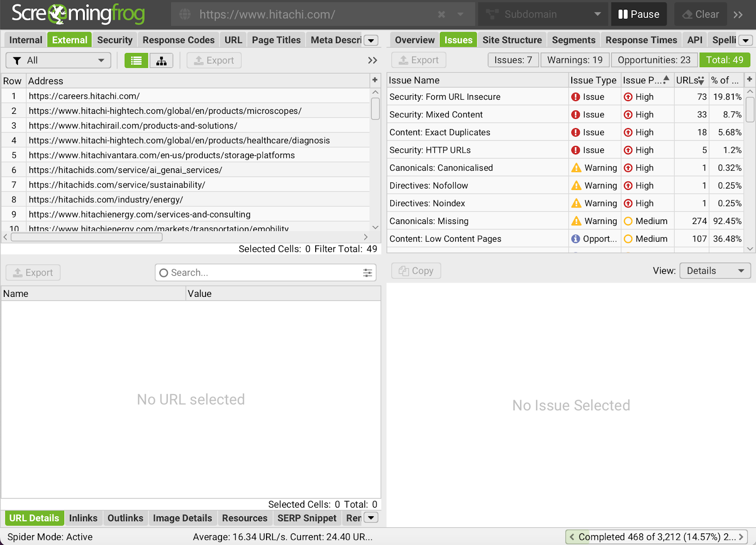The image size is (756, 545).
Task: Click the Address column header
Action: pyautogui.click(x=198, y=81)
